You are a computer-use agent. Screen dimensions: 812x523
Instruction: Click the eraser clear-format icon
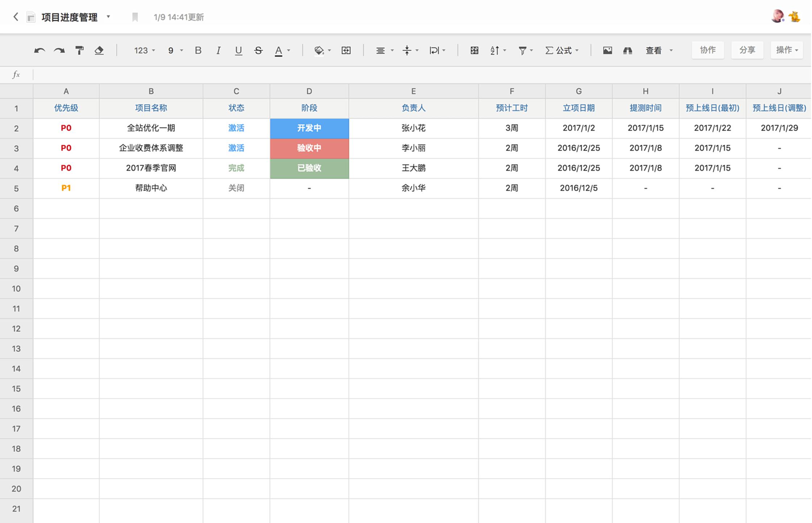point(99,50)
